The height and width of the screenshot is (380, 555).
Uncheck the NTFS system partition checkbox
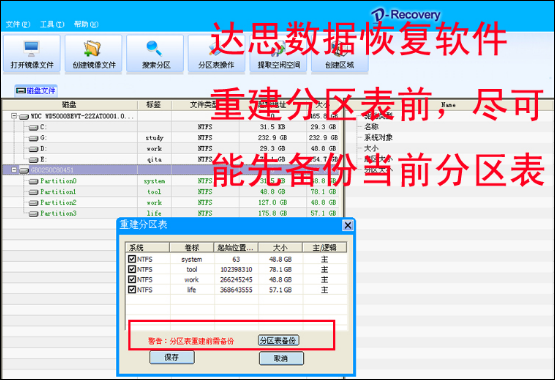[x=132, y=259]
